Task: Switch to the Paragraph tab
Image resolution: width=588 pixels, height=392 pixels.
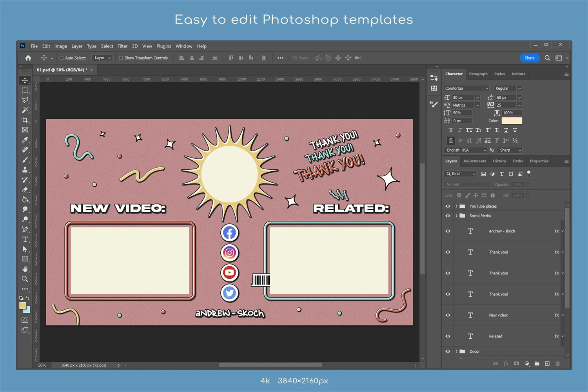Action: point(478,74)
